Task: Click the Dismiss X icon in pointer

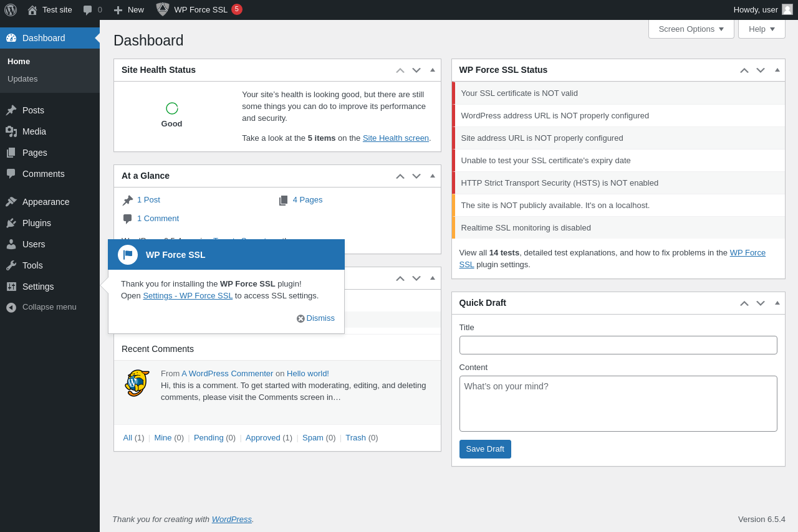Action: click(300, 318)
